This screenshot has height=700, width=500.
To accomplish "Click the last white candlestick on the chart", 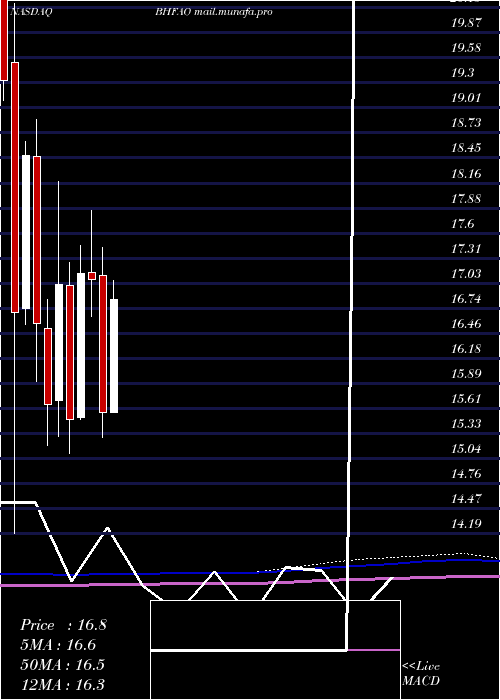I will [114, 356].
